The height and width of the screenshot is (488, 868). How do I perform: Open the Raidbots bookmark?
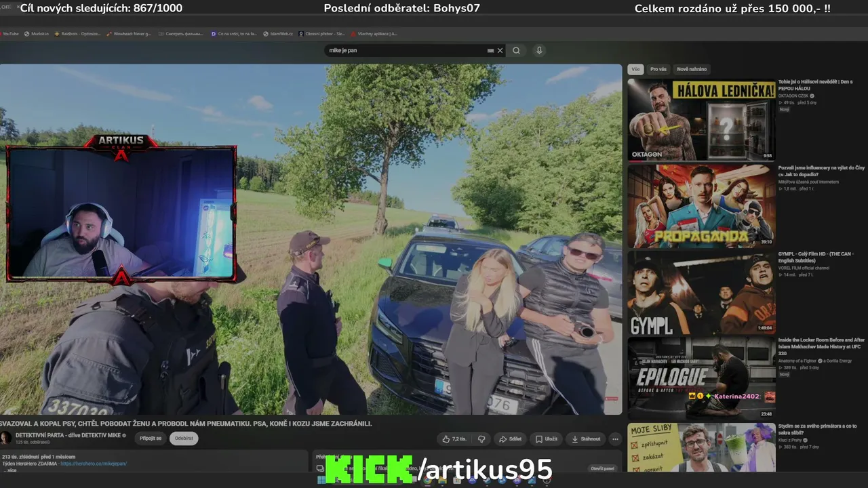(x=77, y=33)
